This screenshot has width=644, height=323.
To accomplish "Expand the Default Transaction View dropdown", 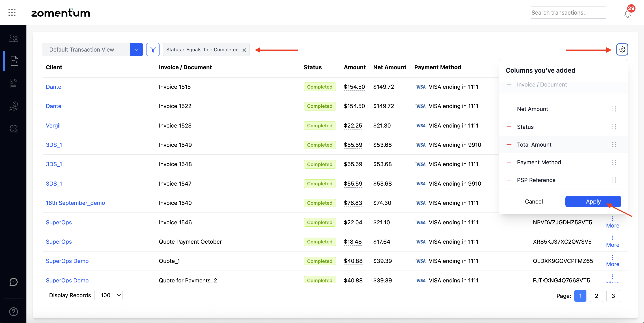I will click(136, 50).
